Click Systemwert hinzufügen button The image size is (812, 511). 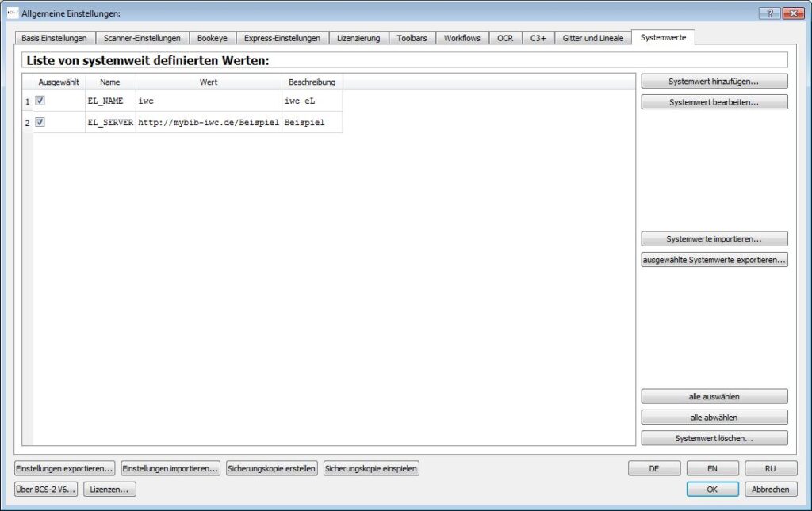tap(714, 81)
